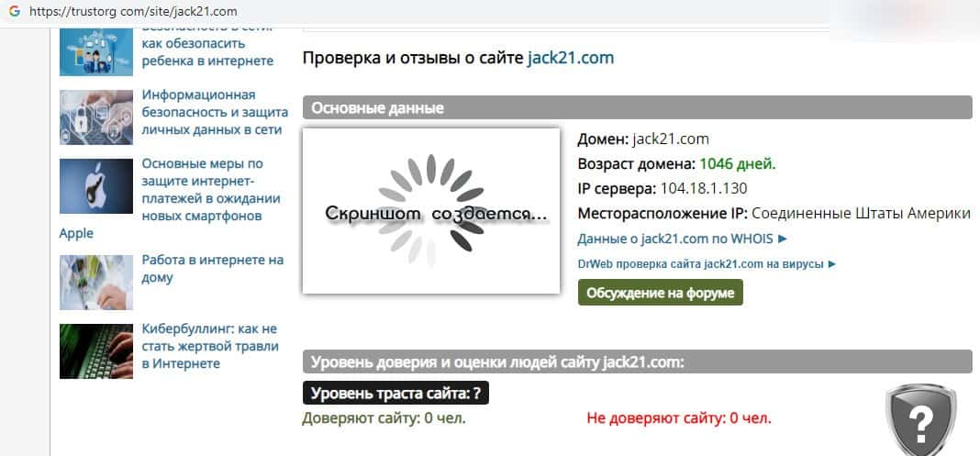Screen dimensions: 980x456
Task: Open link about protecting child online
Action: (207, 44)
